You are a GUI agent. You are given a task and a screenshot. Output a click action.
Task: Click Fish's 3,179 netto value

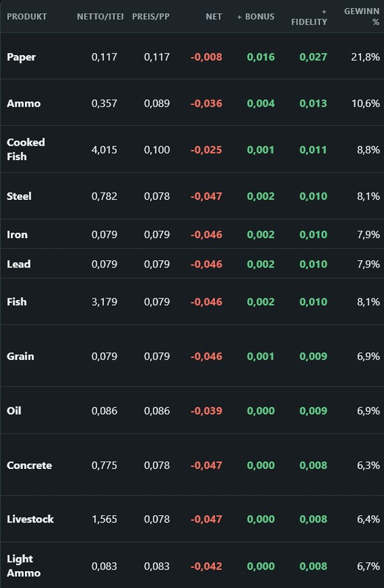(104, 302)
